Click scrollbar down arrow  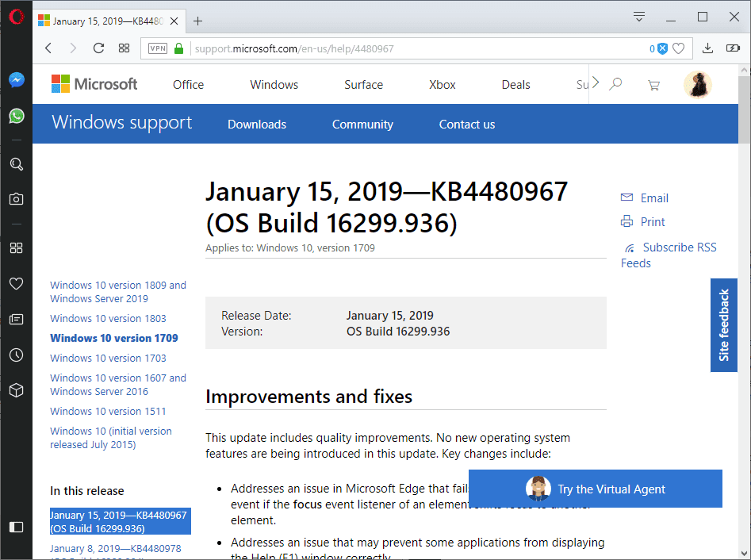[745, 554]
